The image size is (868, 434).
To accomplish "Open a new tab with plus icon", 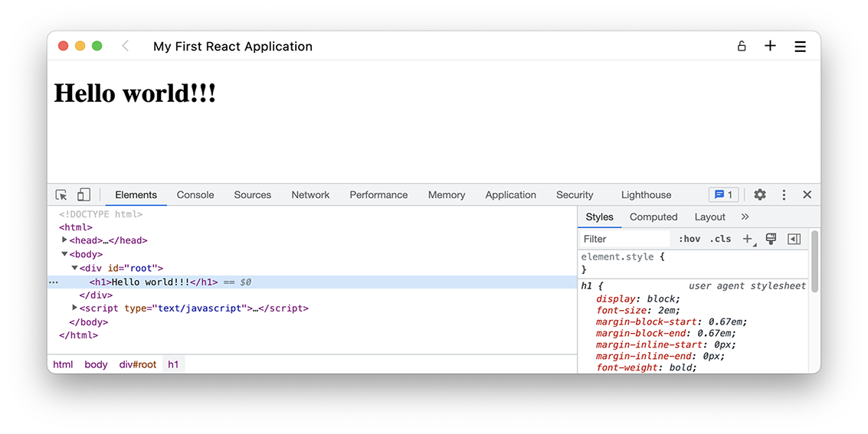I will point(770,46).
